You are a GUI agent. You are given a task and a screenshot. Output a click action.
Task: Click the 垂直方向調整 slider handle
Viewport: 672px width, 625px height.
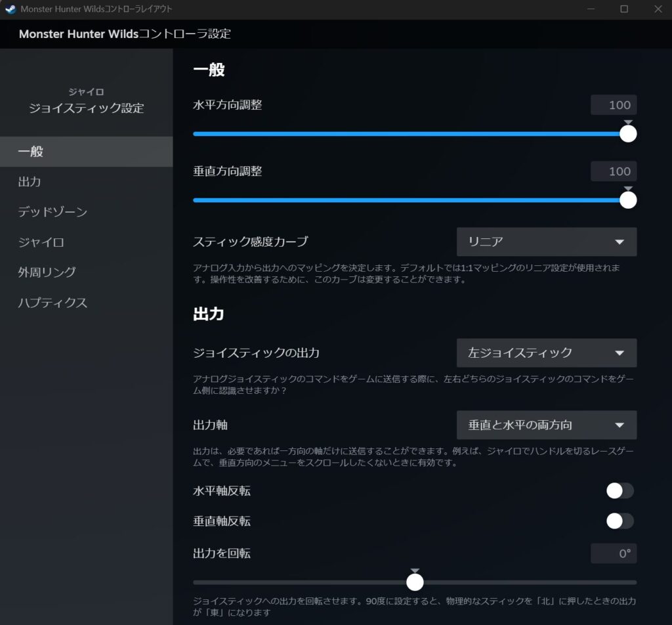tap(628, 200)
